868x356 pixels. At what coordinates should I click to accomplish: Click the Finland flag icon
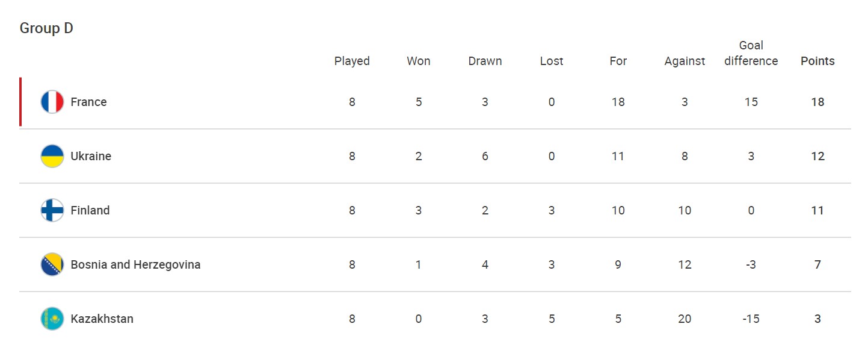tap(52, 210)
